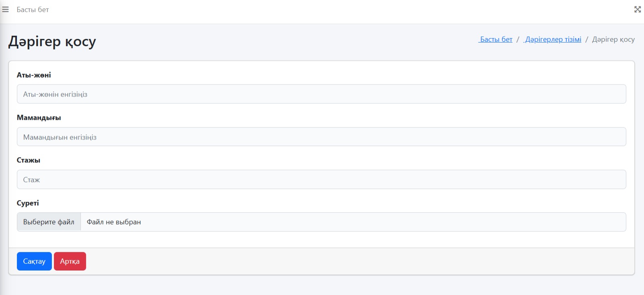
Task: Save the doctor with 'Сақтау' button
Action: click(34, 261)
